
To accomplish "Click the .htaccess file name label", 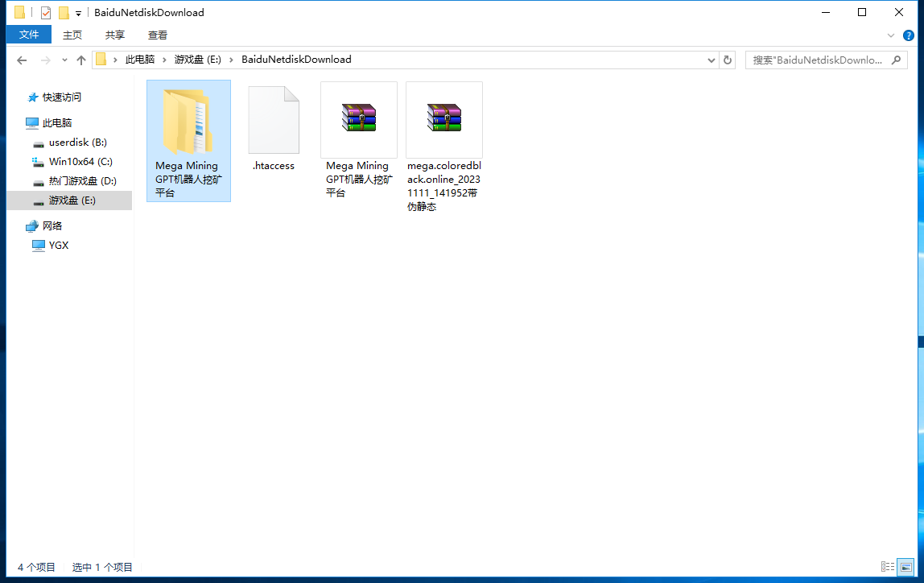I will (274, 166).
